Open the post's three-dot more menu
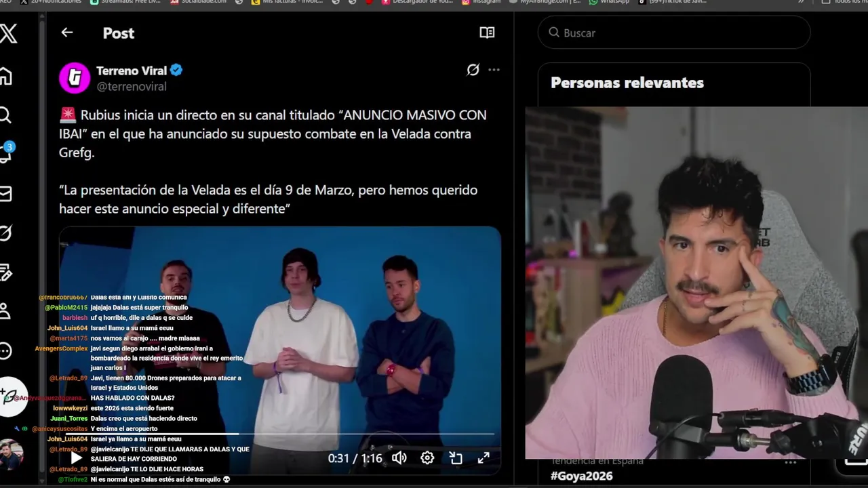The image size is (868, 488). pos(494,70)
